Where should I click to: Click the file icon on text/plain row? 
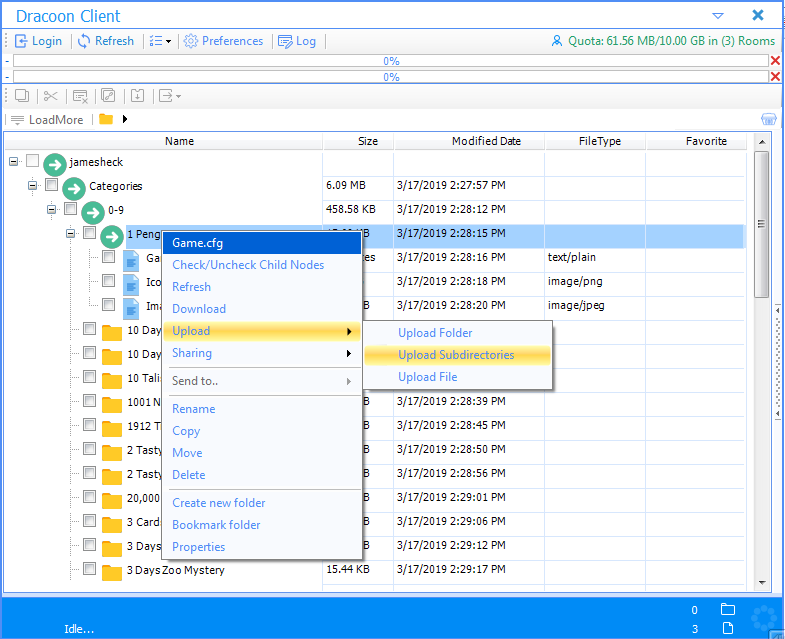click(x=131, y=260)
